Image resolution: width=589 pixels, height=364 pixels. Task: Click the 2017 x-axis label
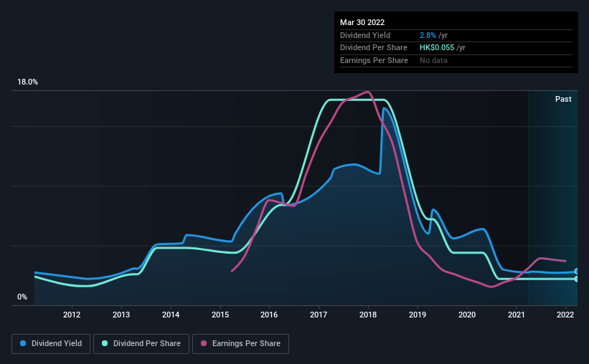(x=319, y=315)
